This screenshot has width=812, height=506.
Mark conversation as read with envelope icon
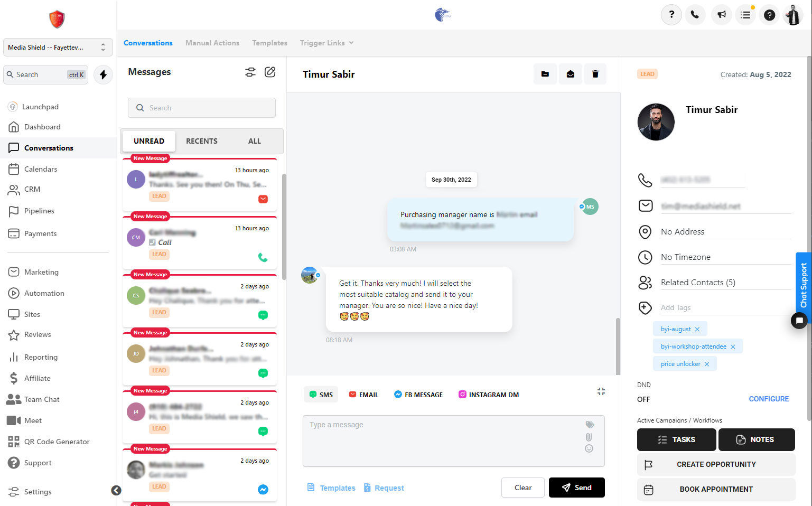pyautogui.click(x=570, y=74)
